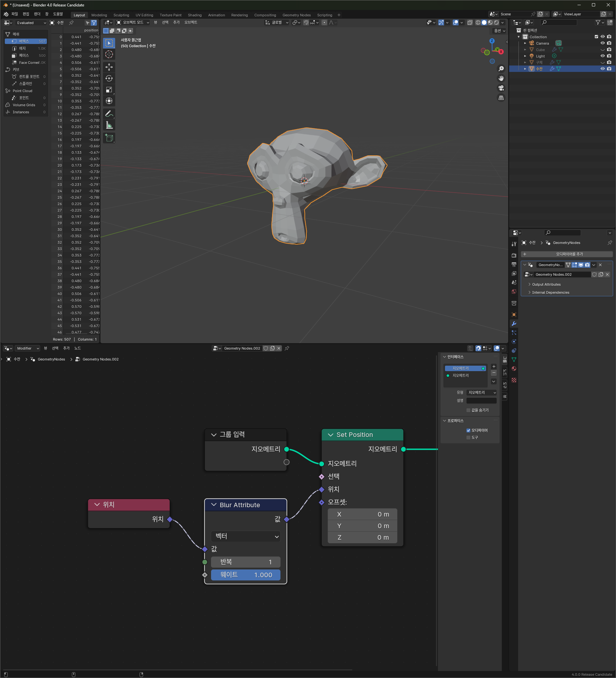The width and height of the screenshot is (616, 678).
Task: Select the Measure tool
Action: [109, 126]
